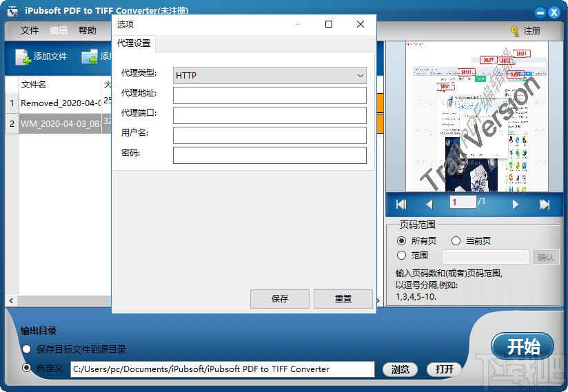Open the 文件 menu
Image resolution: width=568 pixels, height=392 pixels.
[30, 30]
